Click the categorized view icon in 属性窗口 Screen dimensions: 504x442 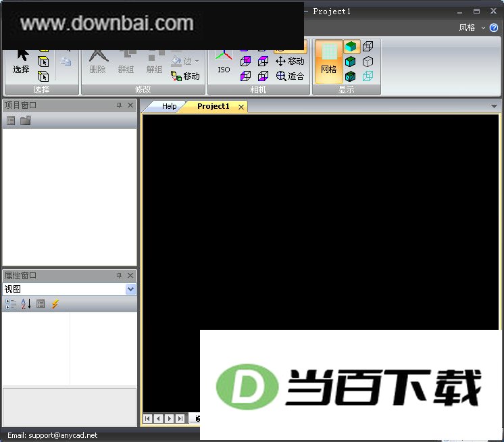pyautogui.click(x=11, y=304)
